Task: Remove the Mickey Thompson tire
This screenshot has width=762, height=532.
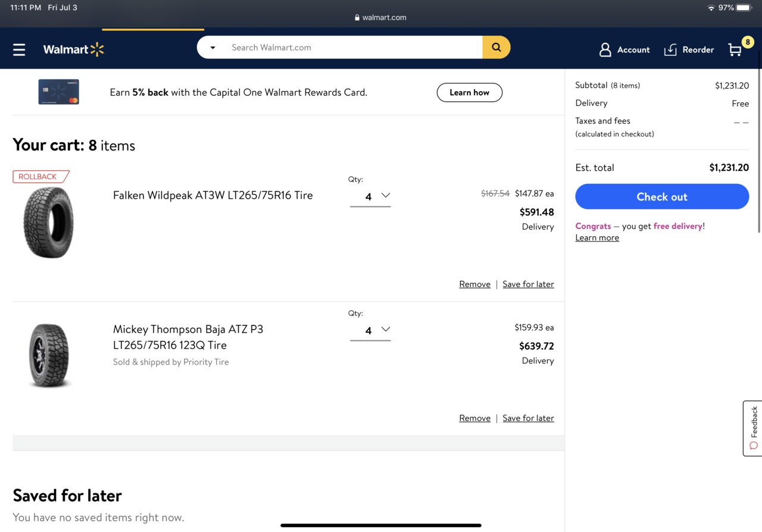Action: click(474, 418)
